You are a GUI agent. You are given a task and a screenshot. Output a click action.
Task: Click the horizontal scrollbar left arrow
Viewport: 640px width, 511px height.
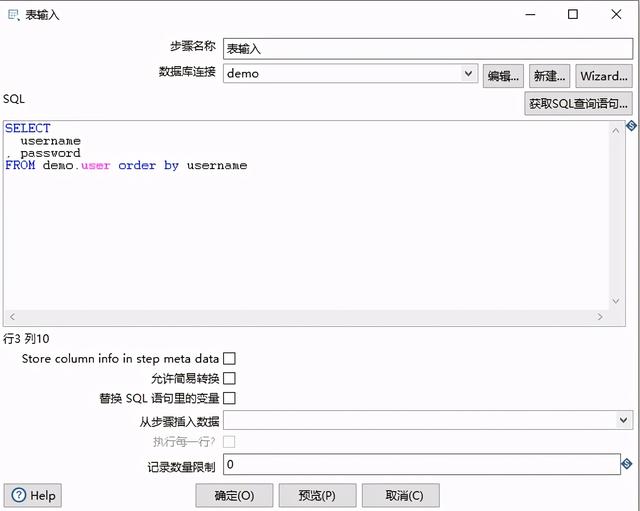point(13,317)
